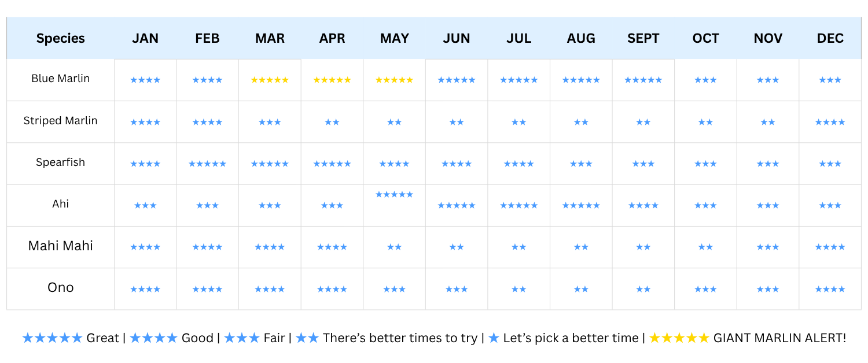Select the SEPT column header
868x363 pixels.
tap(643, 39)
